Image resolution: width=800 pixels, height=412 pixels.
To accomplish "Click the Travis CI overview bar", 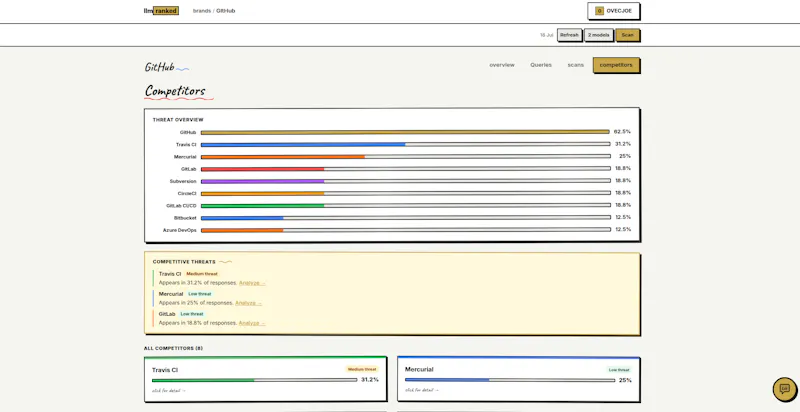I will (x=406, y=144).
